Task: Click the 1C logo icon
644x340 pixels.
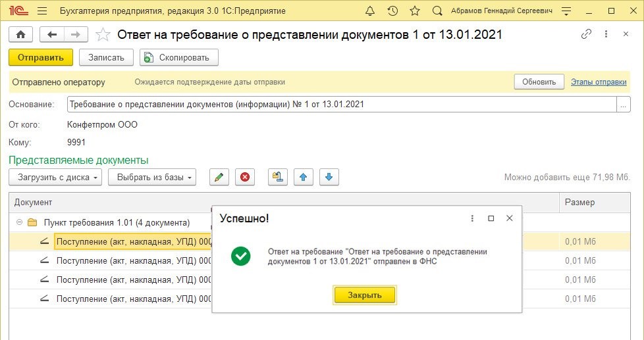Action: click(18, 11)
